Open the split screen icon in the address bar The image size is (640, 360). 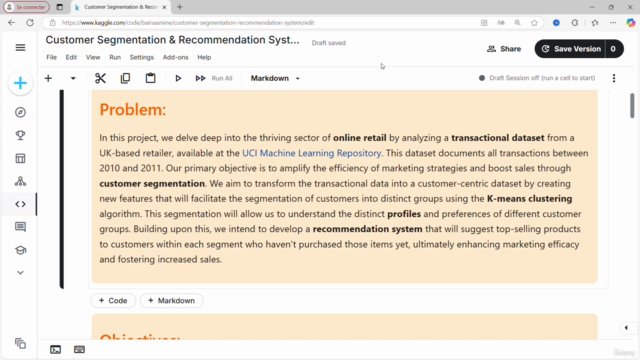click(x=484, y=23)
